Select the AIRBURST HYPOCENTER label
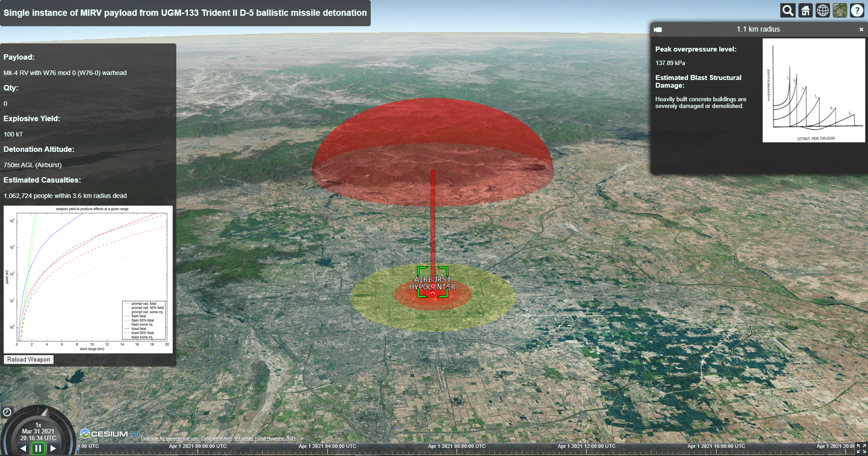 point(432,283)
